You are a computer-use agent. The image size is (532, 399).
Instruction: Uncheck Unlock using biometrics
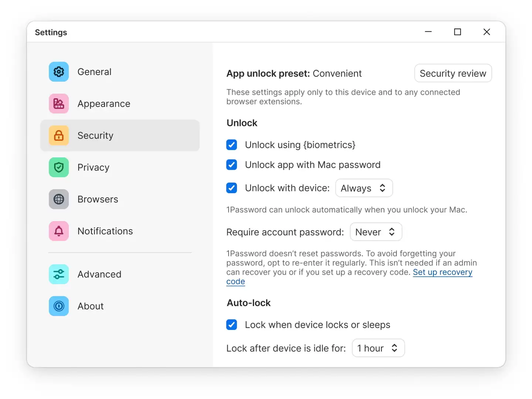pyautogui.click(x=232, y=145)
